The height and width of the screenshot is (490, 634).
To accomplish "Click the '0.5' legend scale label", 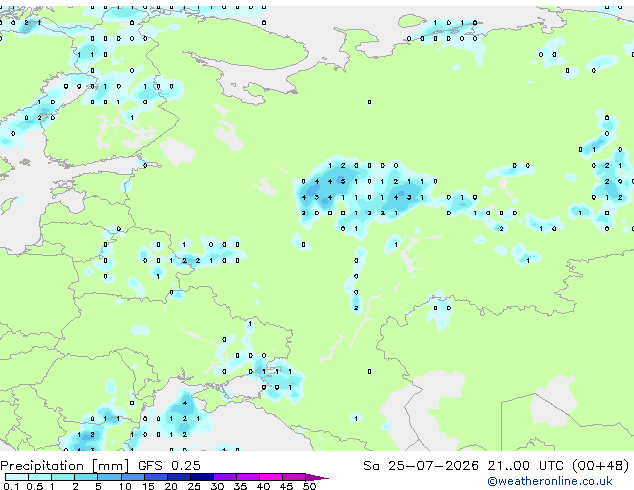I will 35,486.
